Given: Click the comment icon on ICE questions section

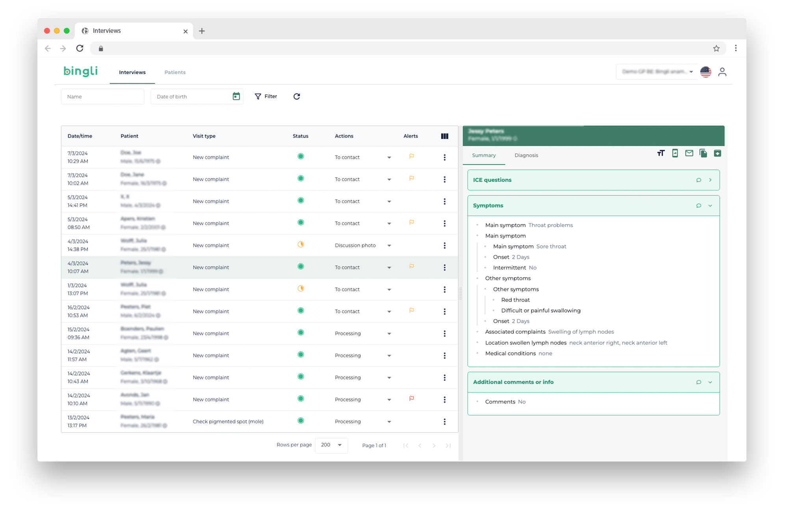Looking at the screenshot, I should [699, 180].
